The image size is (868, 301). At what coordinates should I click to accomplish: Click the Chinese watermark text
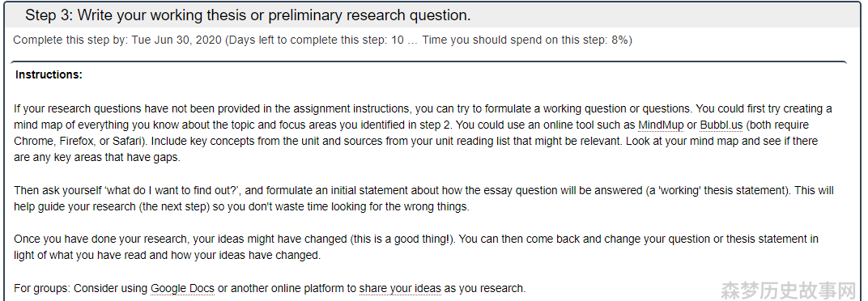click(x=789, y=290)
